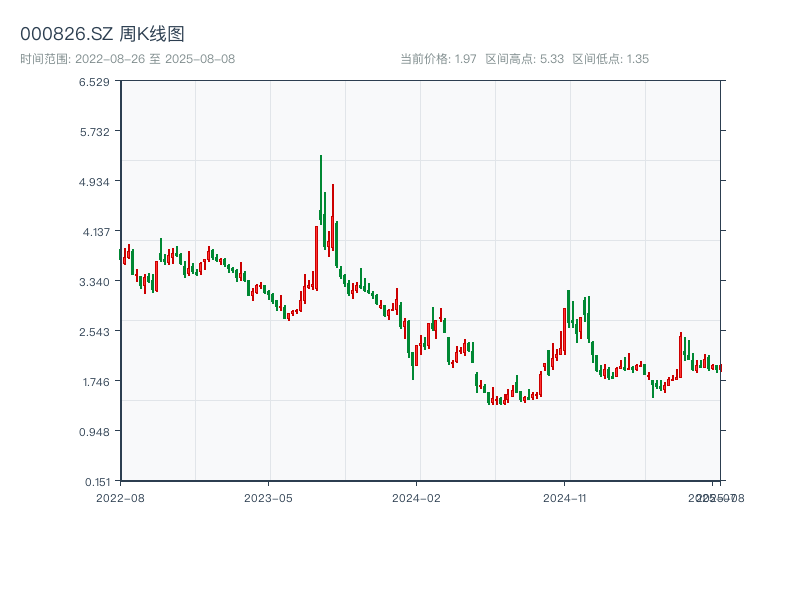Click the y-axis value 4.137
The height and width of the screenshot is (600, 800).
tap(96, 232)
